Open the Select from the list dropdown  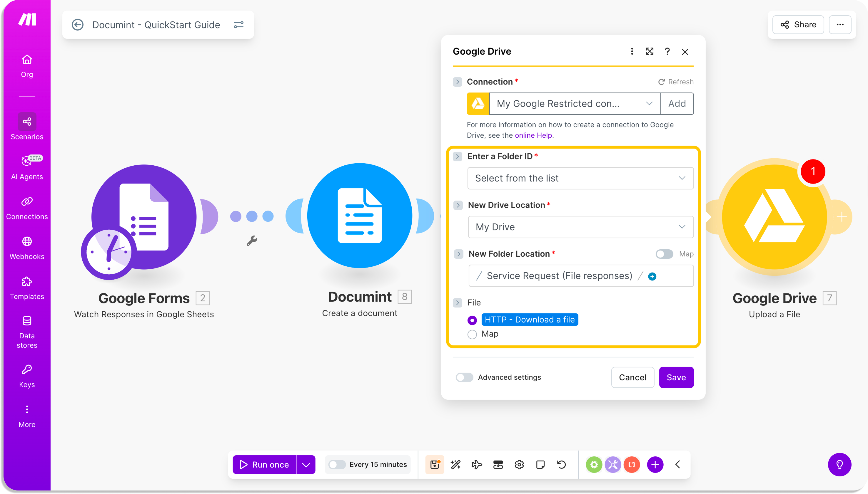pyautogui.click(x=580, y=178)
